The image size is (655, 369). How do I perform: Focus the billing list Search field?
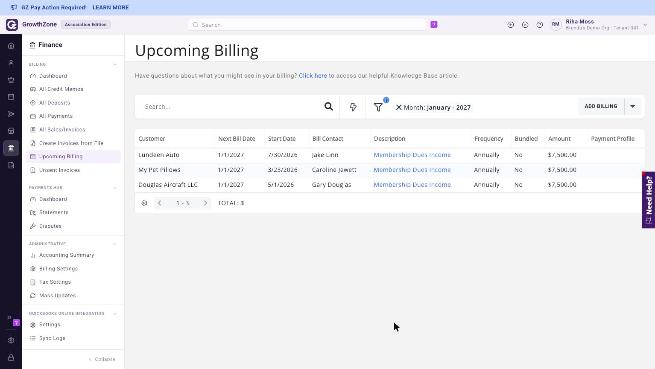231,107
